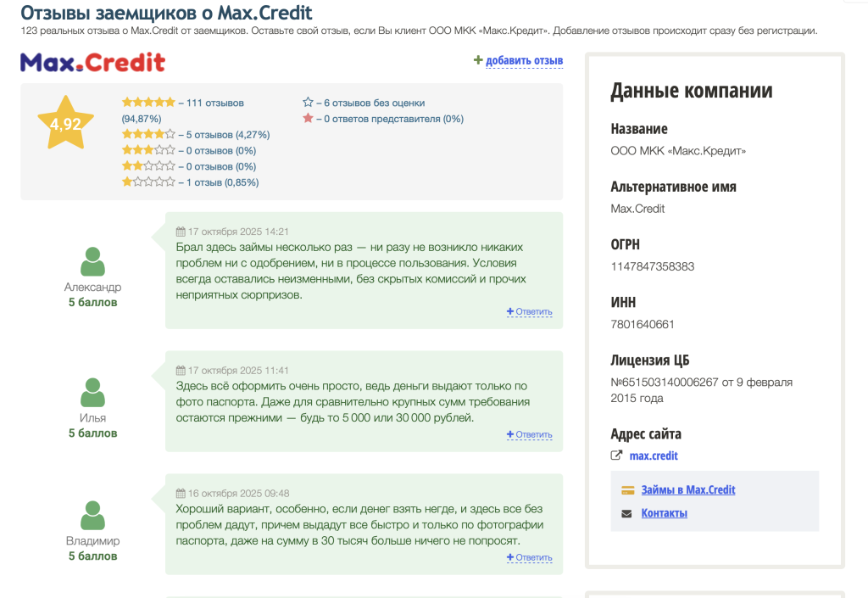868x598 pixels.
Task: Click Илья's green avatar icon
Action: click(x=92, y=393)
